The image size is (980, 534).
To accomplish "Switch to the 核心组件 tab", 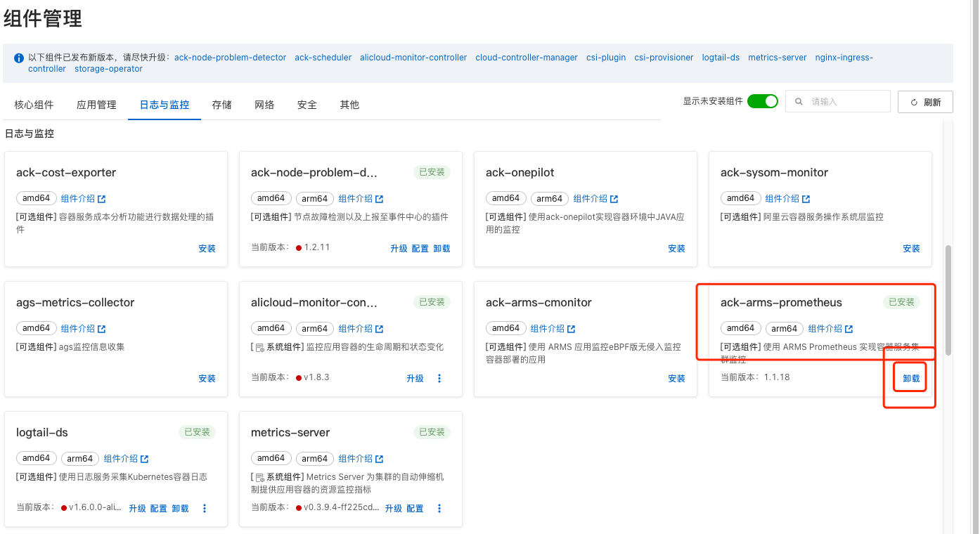I will (34, 105).
